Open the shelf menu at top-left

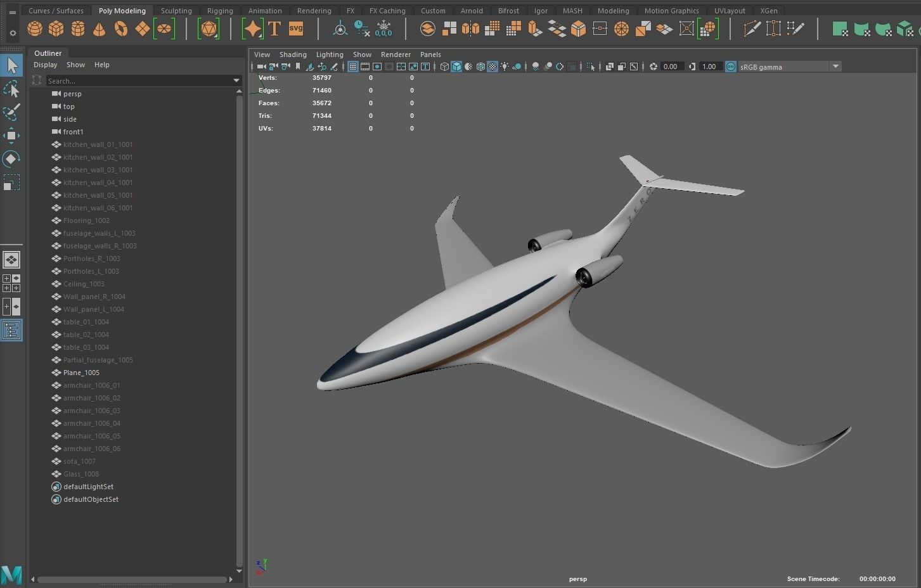pos(13,12)
